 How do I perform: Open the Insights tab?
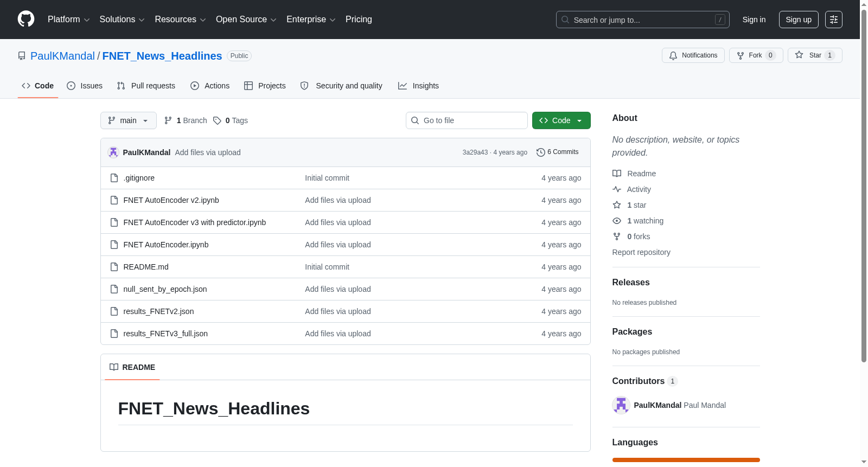point(418,86)
